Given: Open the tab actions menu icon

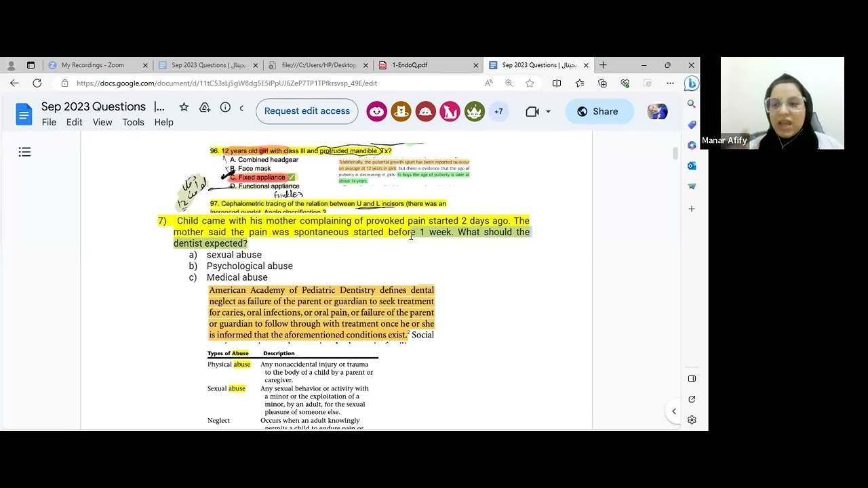Looking at the screenshot, I should [31, 65].
